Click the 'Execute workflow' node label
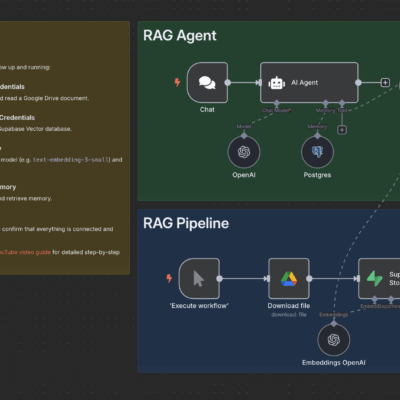Screen dimensions: 400x400 [199, 306]
